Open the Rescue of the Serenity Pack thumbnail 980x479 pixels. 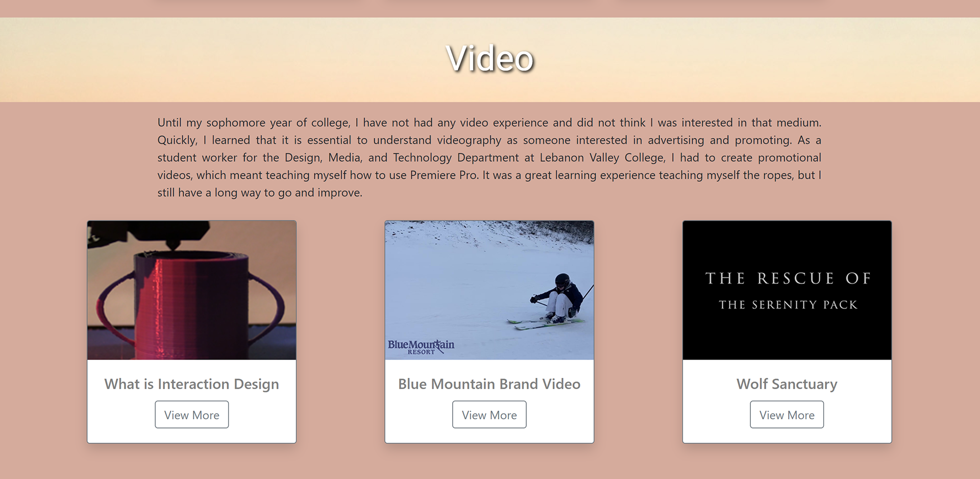pos(787,290)
